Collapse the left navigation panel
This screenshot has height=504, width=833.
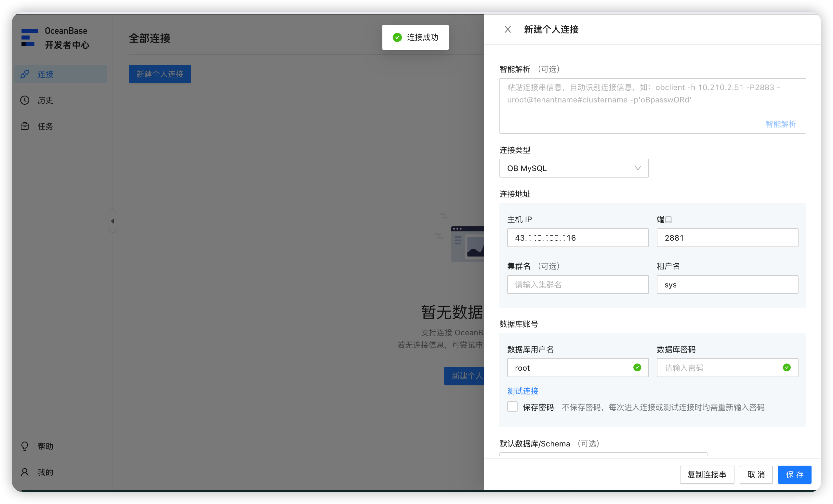pos(112,221)
